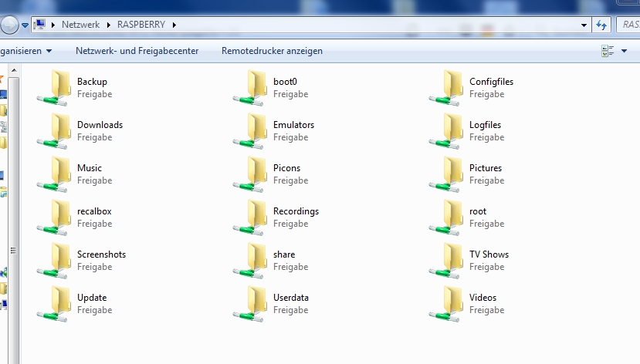Select the 'Userdata' folder name label
Viewport: 640px width, 364px height.
[291, 298]
